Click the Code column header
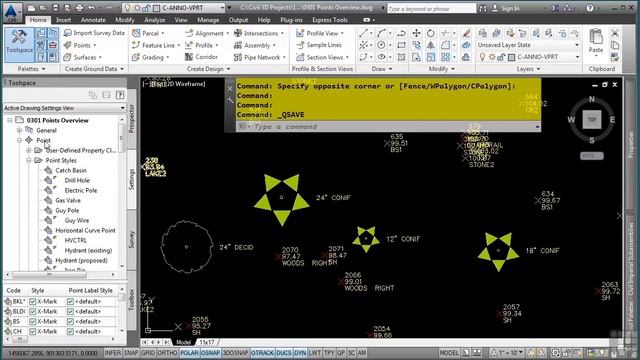The width and height of the screenshot is (640, 360). (13, 290)
